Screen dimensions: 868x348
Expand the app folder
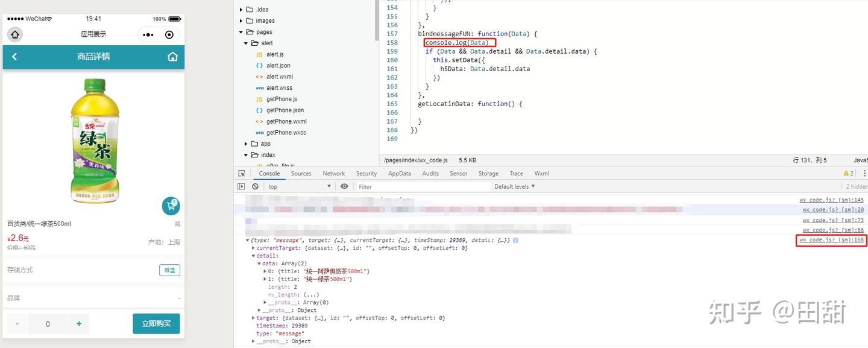[246, 144]
